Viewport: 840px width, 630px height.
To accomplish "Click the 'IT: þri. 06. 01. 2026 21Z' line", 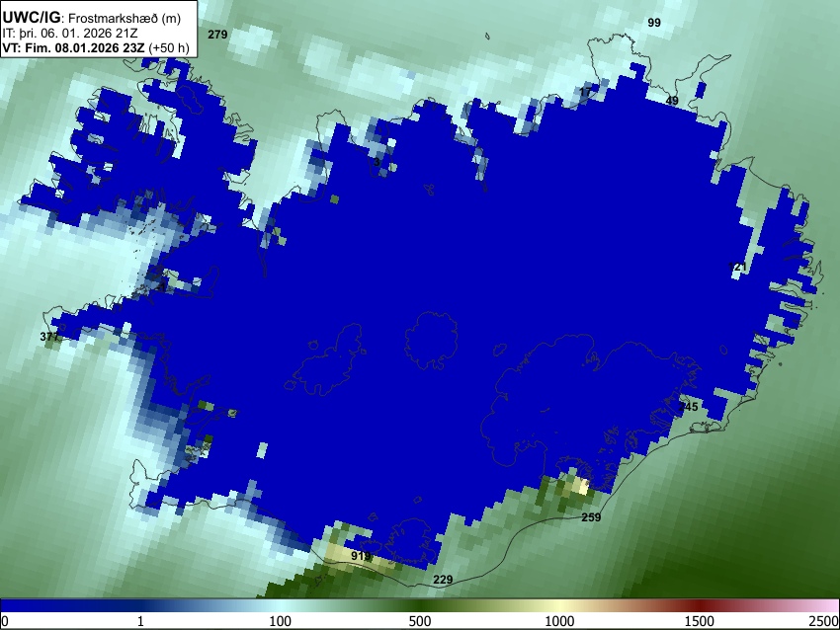I will click(x=69, y=34).
